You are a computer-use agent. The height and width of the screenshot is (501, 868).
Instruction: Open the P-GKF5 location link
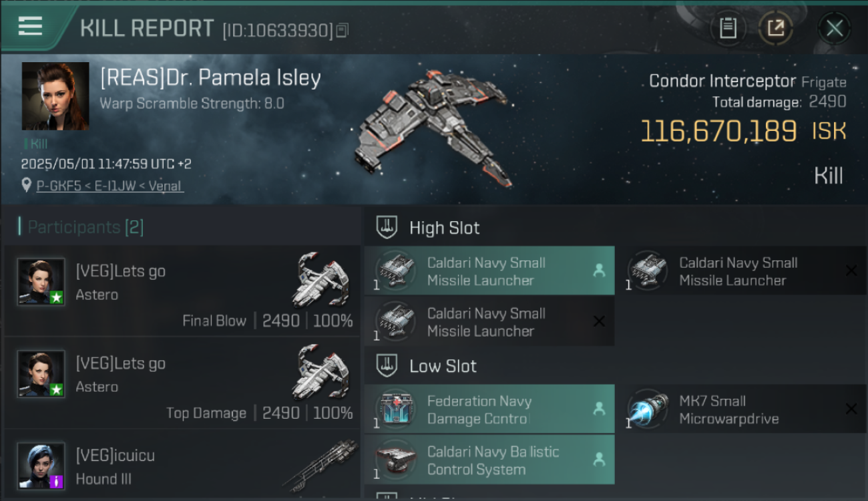pos(110,186)
